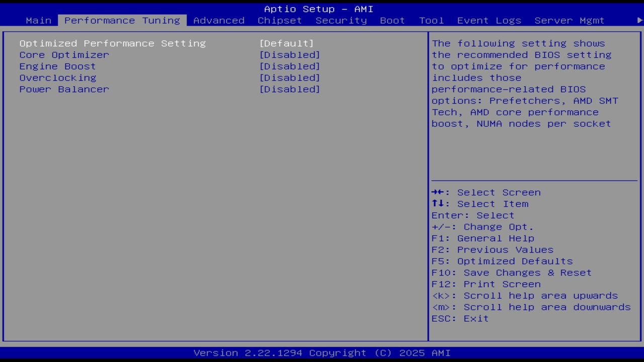The width and height of the screenshot is (644, 362).
Task: Select the Security menu
Action: [x=341, y=21]
